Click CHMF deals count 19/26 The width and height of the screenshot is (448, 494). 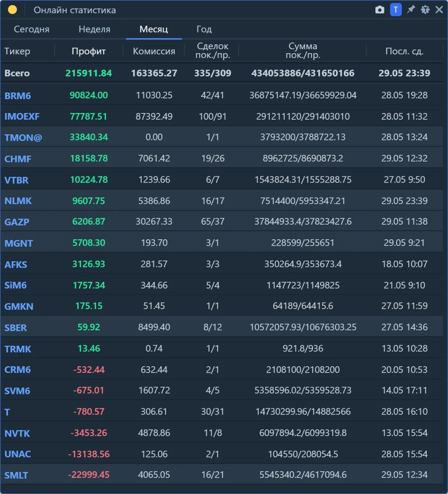click(212, 159)
